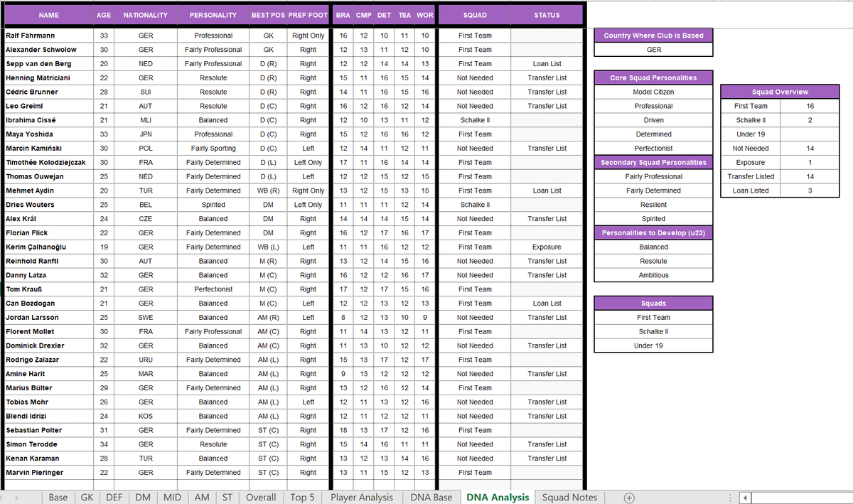853x504 pixels.
Task: Click the Squads section header
Action: tap(653, 304)
